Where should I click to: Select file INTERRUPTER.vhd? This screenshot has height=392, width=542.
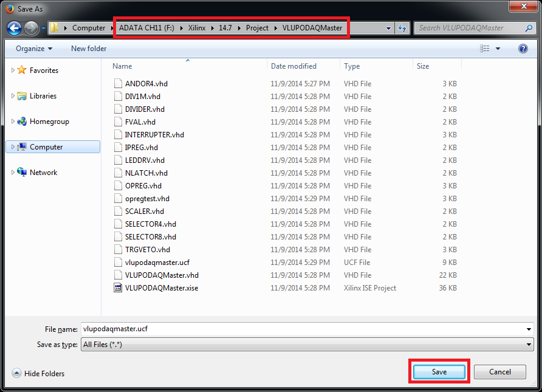coord(154,135)
